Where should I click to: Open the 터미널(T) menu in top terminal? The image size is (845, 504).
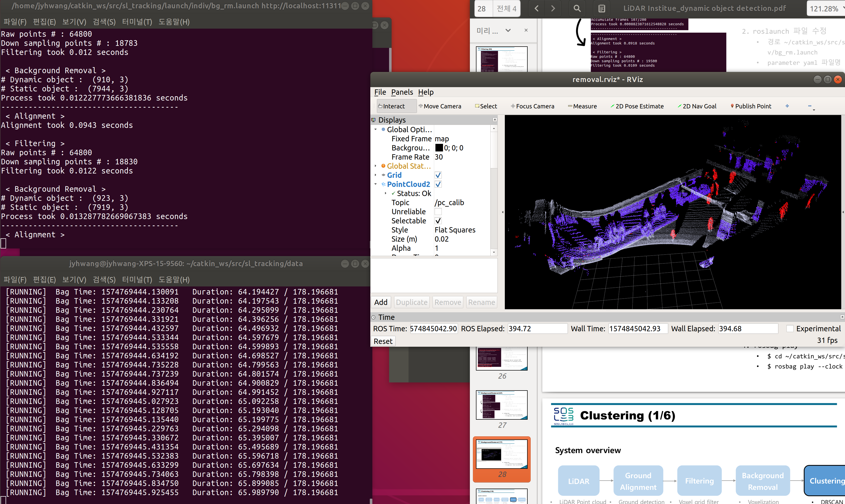pyautogui.click(x=137, y=22)
